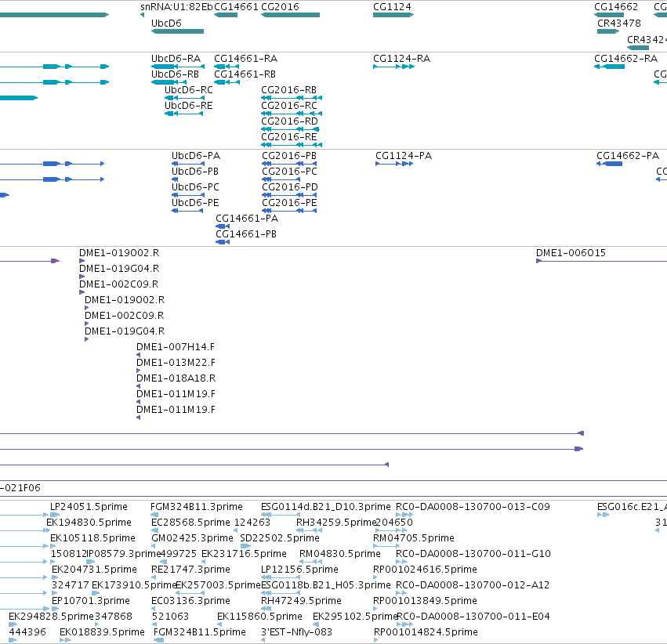Select transcript CG14661-RB
667x644 pixels.
[227, 82]
